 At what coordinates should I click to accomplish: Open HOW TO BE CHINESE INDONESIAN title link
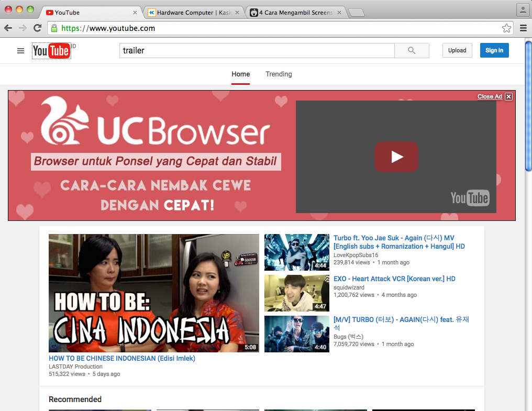coord(122,359)
